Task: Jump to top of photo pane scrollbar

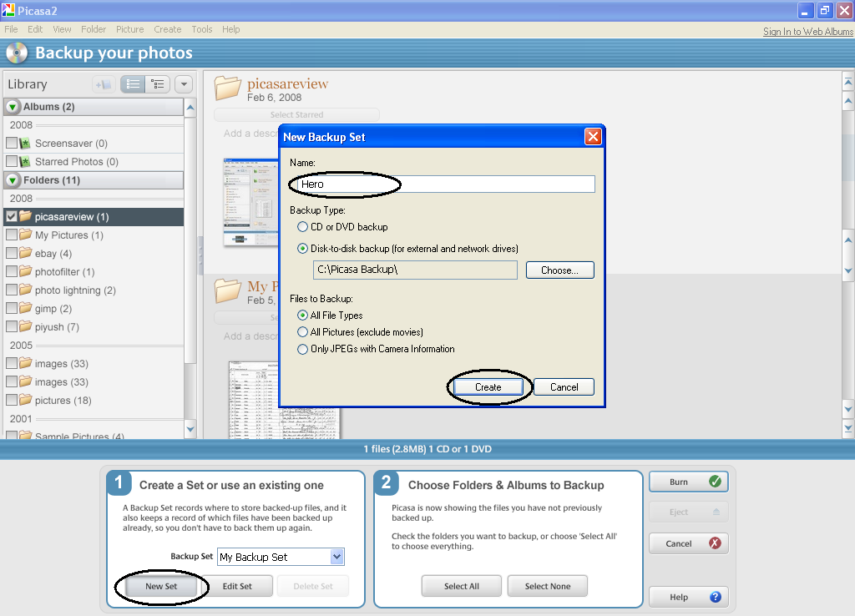Action: 848,83
